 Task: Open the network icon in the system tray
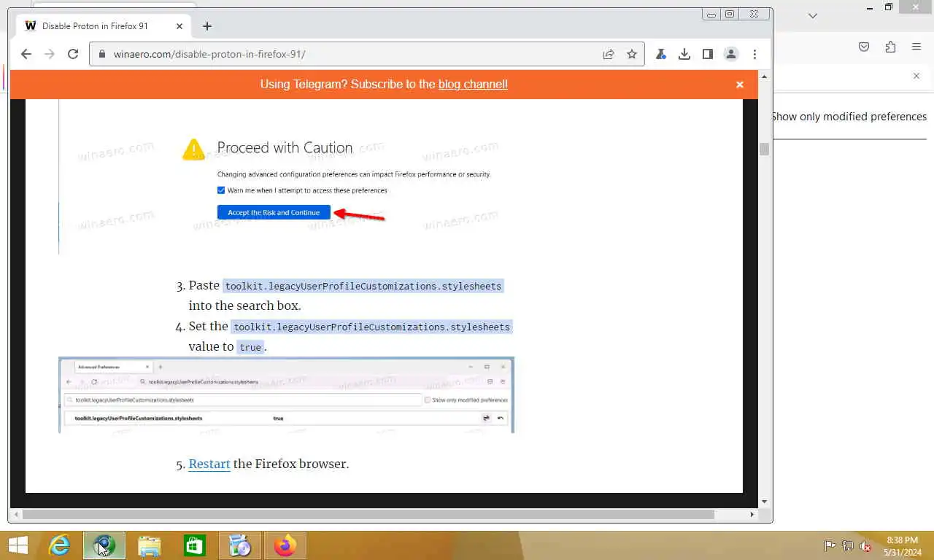click(x=848, y=545)
